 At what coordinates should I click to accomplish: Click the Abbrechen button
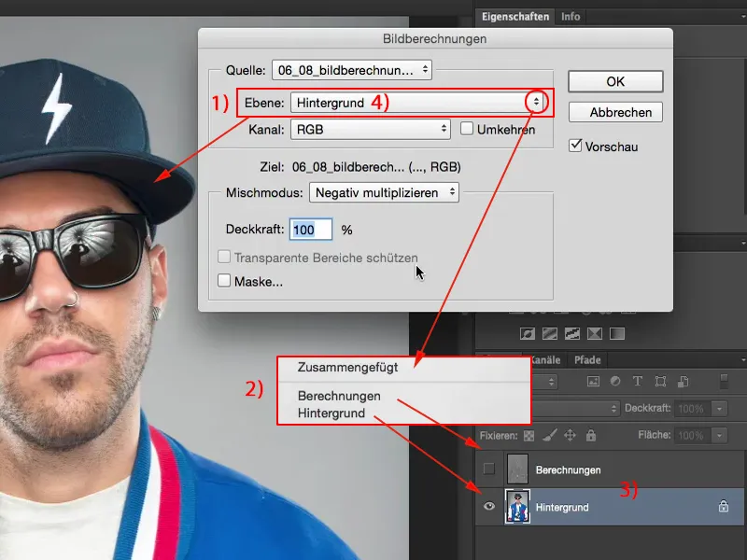click(615, 112)
